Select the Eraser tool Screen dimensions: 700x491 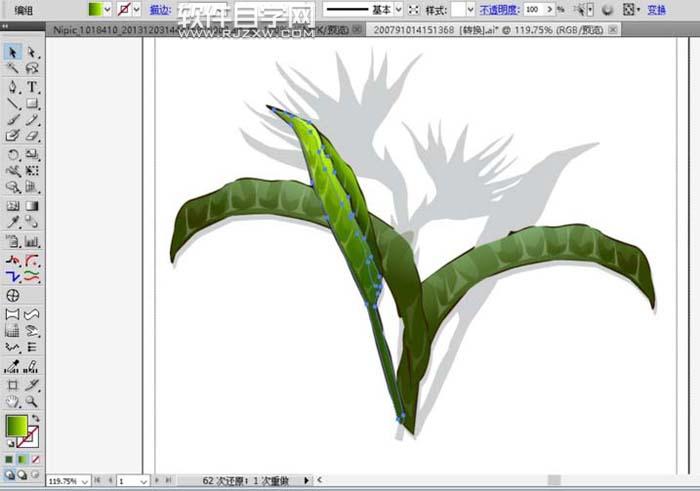click(31, 136)
